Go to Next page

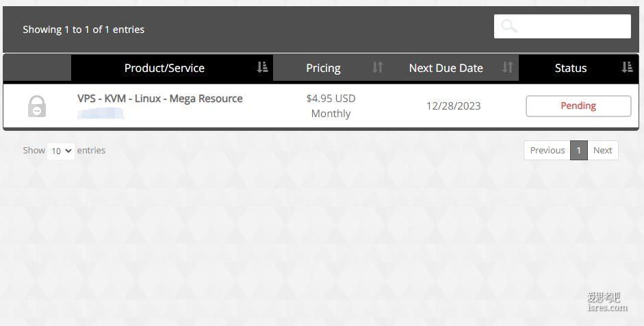pyautogui.click(x=602, y=151)
